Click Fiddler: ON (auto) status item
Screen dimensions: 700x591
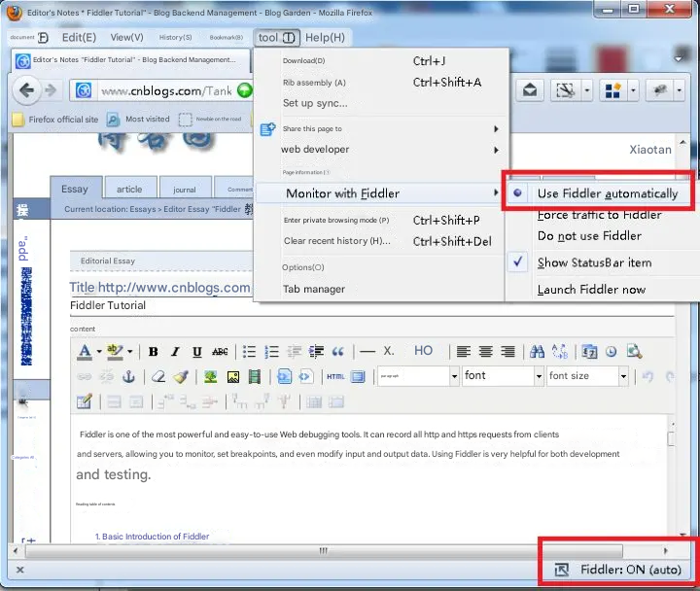tap(618, 570)
